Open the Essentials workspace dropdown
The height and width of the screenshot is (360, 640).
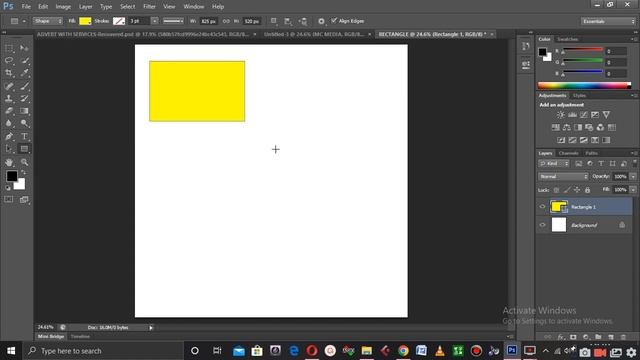tap(608, 21)
